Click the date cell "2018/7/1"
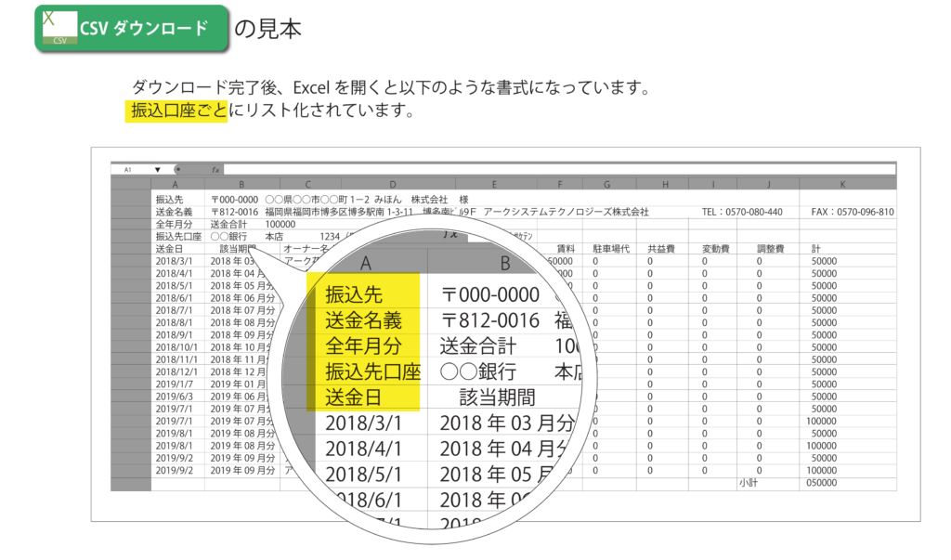Viewport: 951px width, 560px height. 174,310
